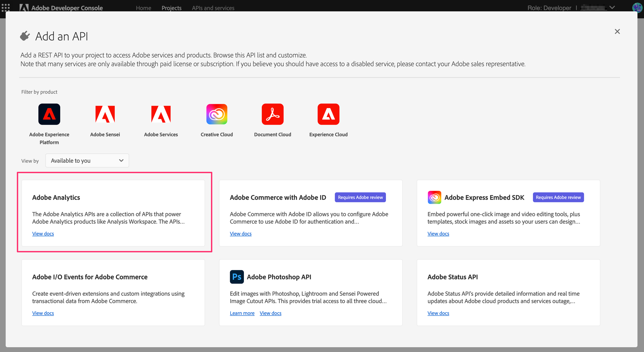
Task: Filter by Document Cloud icon
Action: tap(273, 114)
